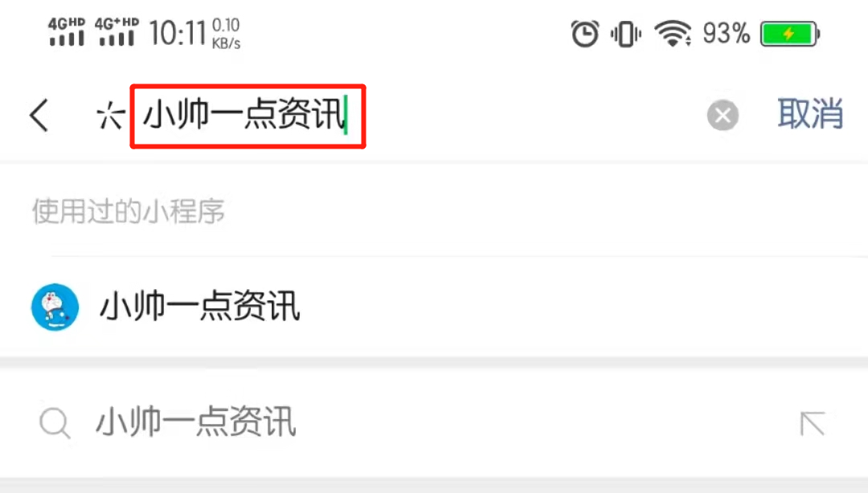Tap the mini program search icon
Screen dimensions: 868x493
[110, 116]
